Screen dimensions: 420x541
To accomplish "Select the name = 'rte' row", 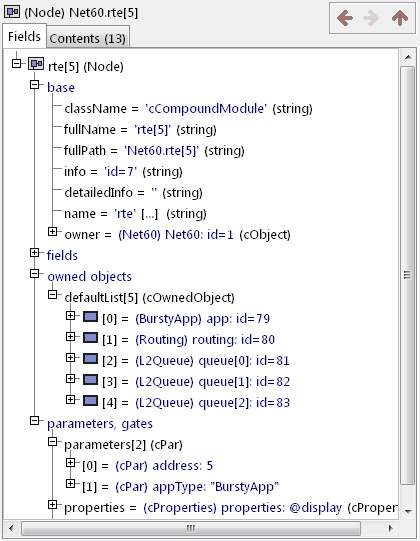I will 135,214.
